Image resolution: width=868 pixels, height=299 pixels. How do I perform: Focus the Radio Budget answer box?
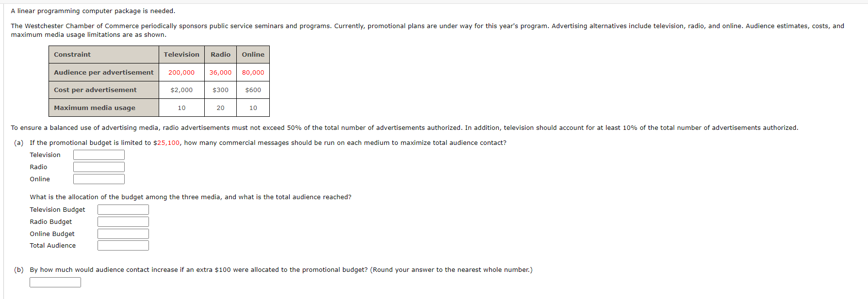pyautogui.click(x=123, y=221)
